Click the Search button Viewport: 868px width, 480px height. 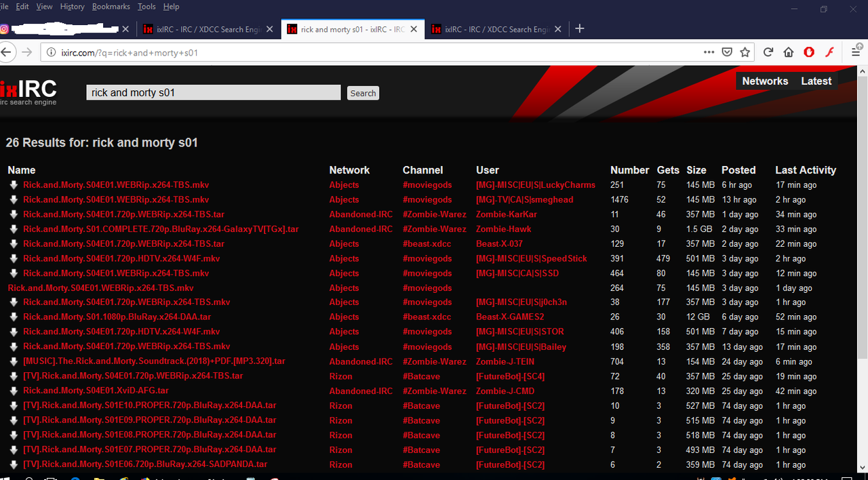(363, 93)
